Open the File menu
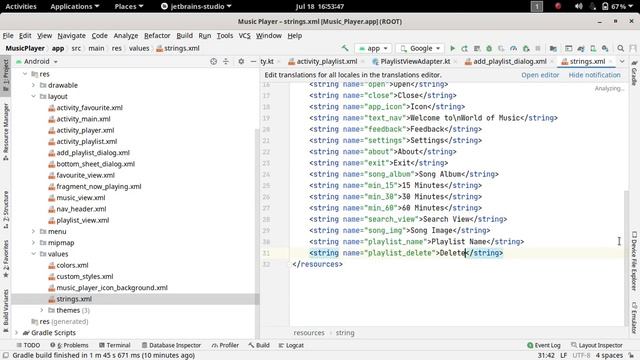The height and width of the screenshot is (360, 640). (x=8, y=36)
